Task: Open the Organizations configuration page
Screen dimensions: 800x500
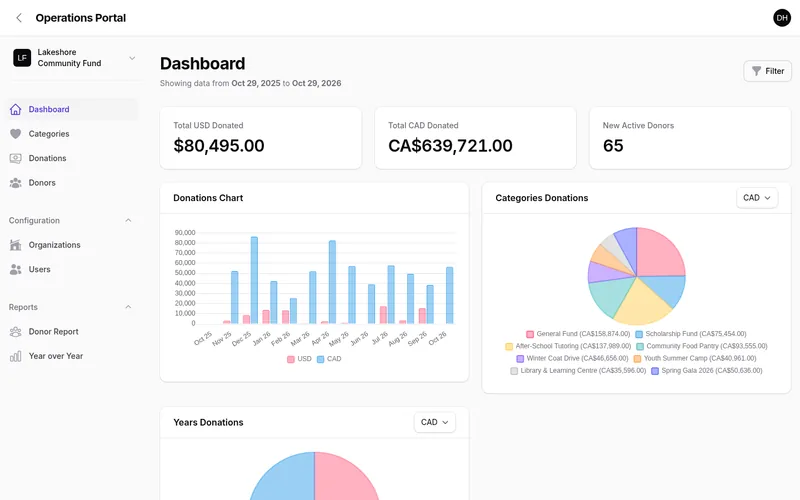Action: pyautogui.click(x=72, y=245)
